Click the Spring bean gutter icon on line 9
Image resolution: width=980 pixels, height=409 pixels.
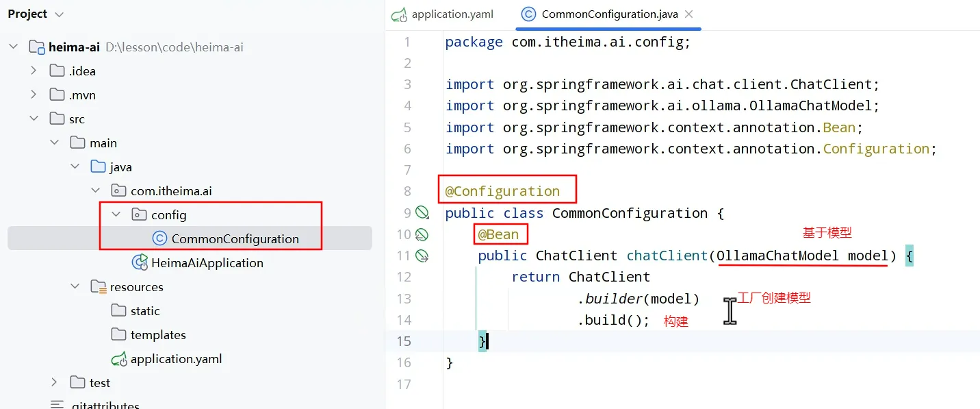(422, 213)
